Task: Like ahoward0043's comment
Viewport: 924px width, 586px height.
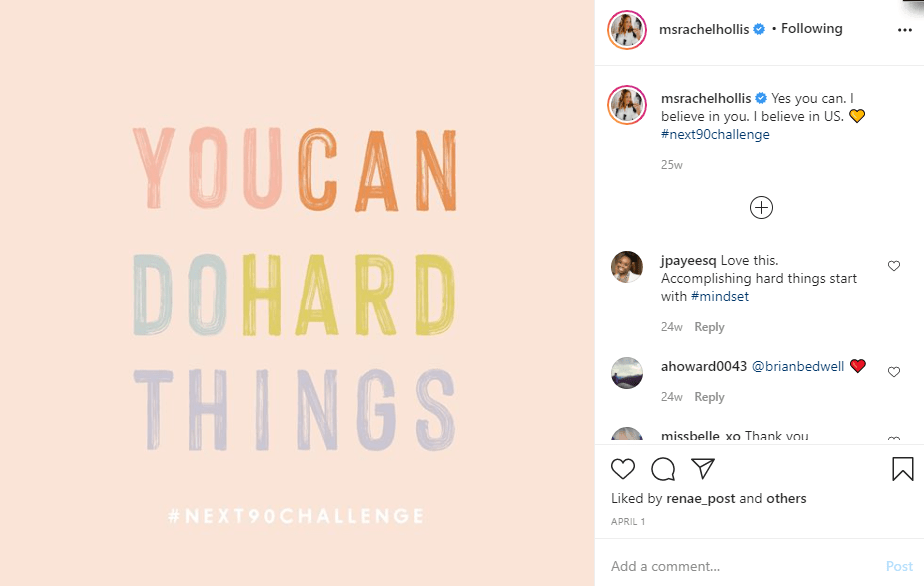Action: (894, 372)
